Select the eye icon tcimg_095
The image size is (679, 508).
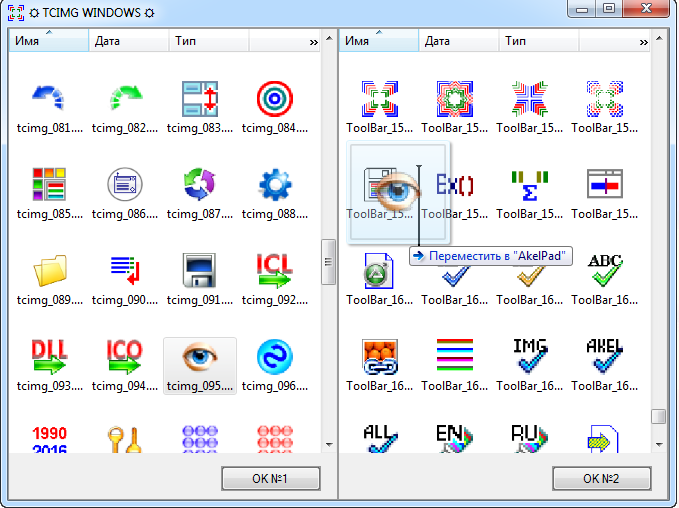coord(200,356)
